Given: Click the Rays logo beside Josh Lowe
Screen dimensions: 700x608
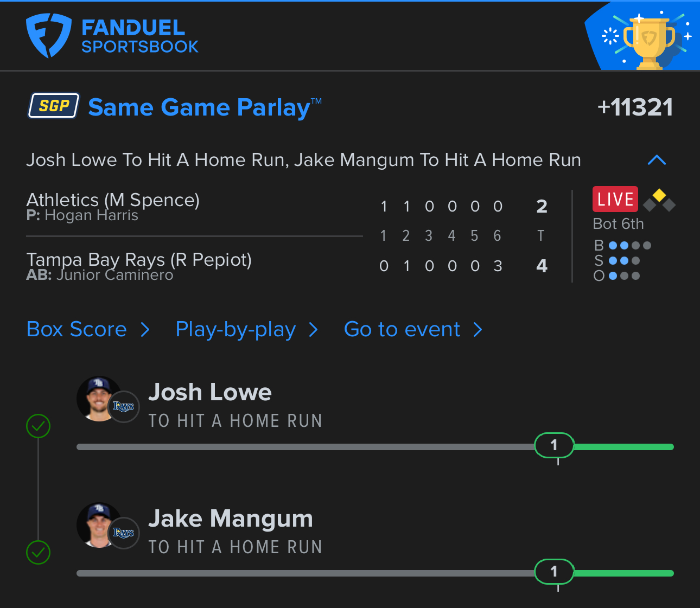Looking at the screenshot, I should (x=124, y=406).
